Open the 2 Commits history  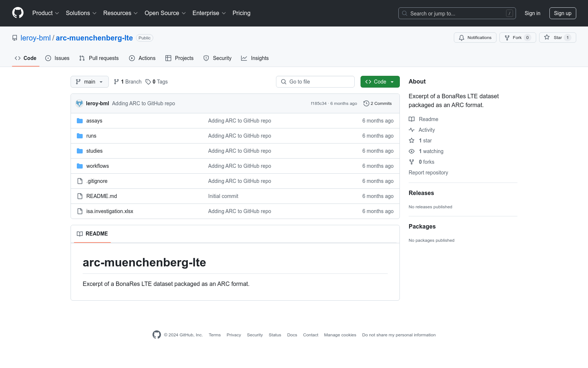[377, 103]
